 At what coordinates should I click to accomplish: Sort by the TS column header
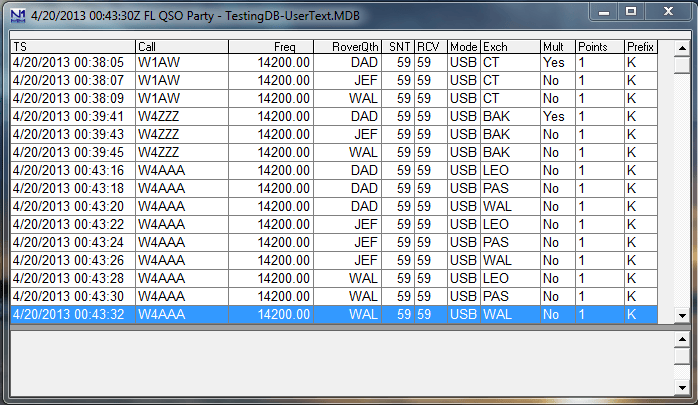click(x=73, y=47)
